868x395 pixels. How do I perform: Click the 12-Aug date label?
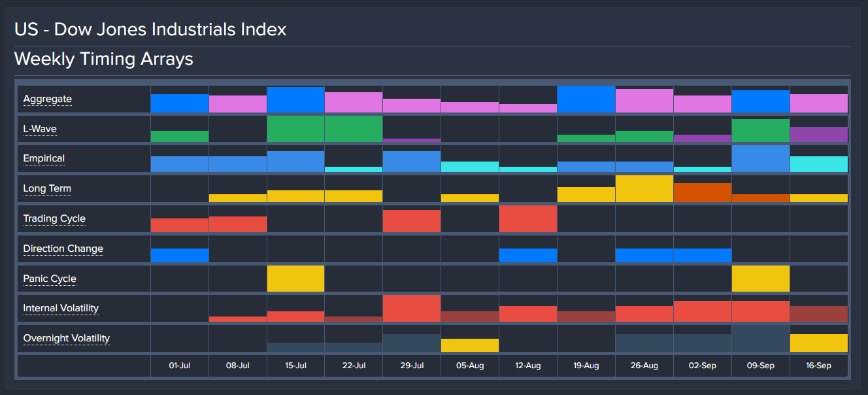click(x=528, y=366)
